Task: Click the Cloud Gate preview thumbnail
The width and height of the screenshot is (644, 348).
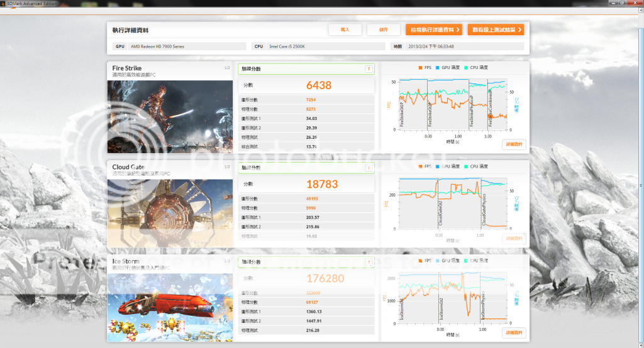Action: click(x=170, y=214)
